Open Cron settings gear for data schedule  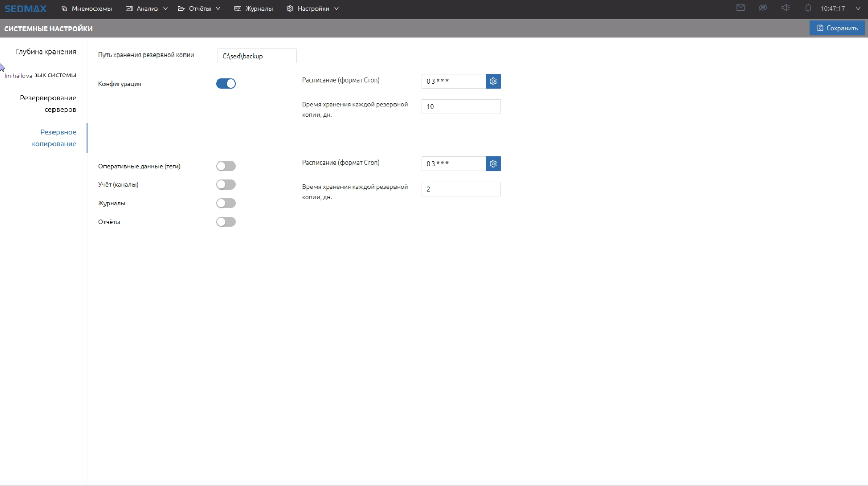tap(493, 164)
